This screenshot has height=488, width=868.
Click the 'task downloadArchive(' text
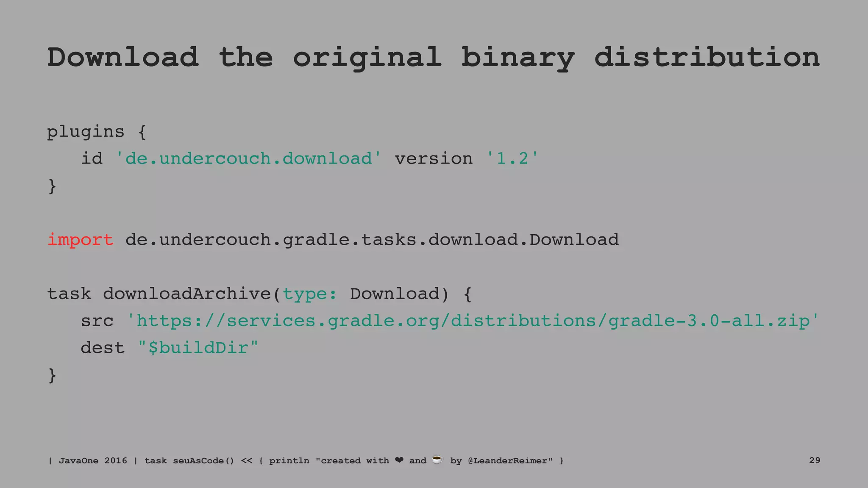coord(164,294)
